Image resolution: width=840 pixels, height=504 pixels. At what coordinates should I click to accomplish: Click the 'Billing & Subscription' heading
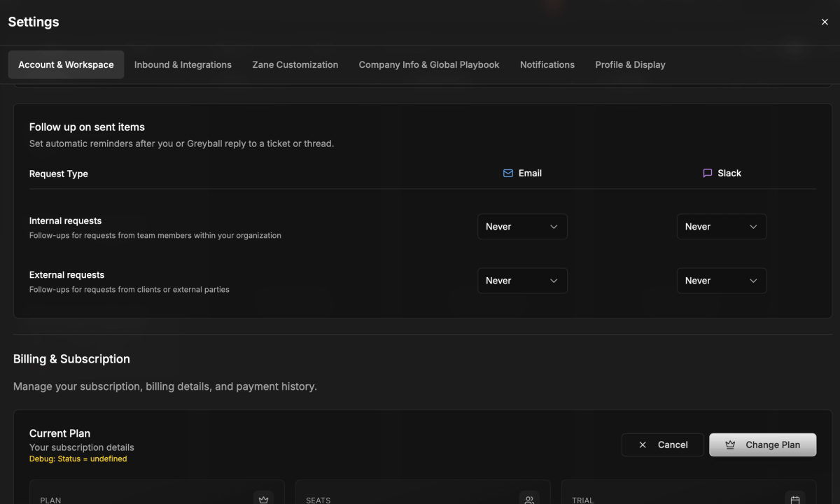(x=71, y=358)
